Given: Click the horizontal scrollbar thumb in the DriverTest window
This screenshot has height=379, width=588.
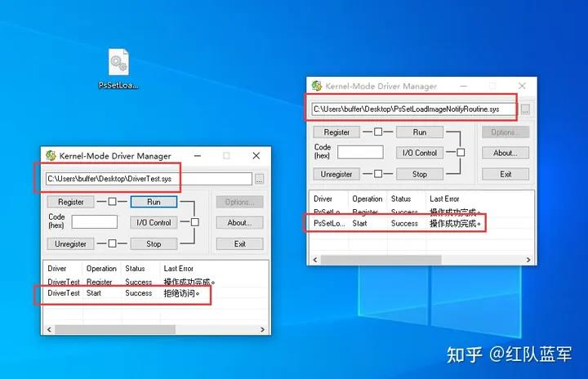Looking at the screenshot, I should [115, 329].
